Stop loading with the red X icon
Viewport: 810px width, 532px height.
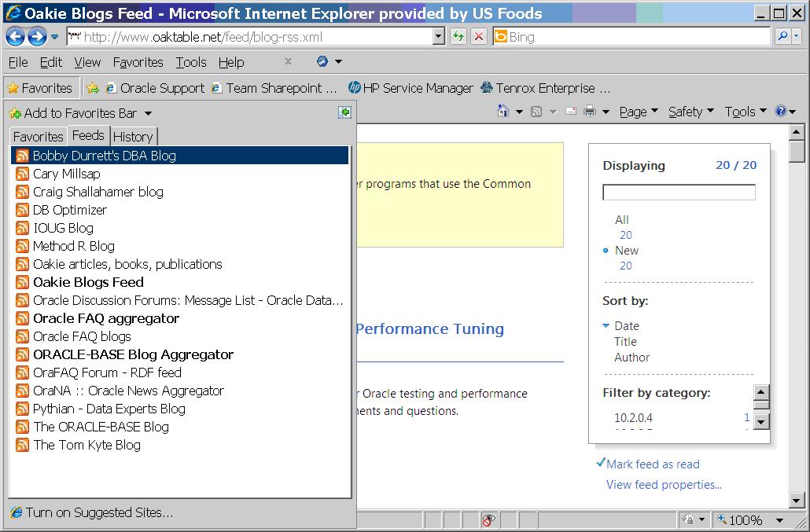[x=479, y=37]
